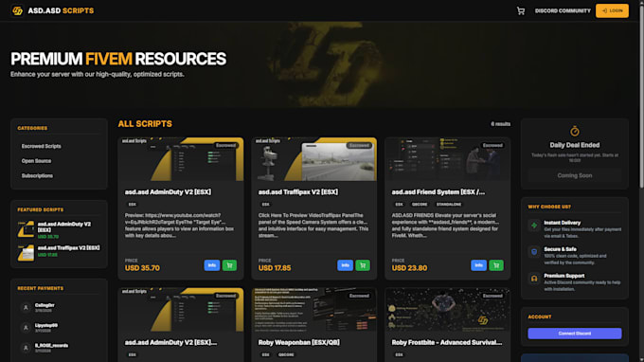
Task: Click QBCORE tag on Roby Weaponban card
Action: (286, 354)
